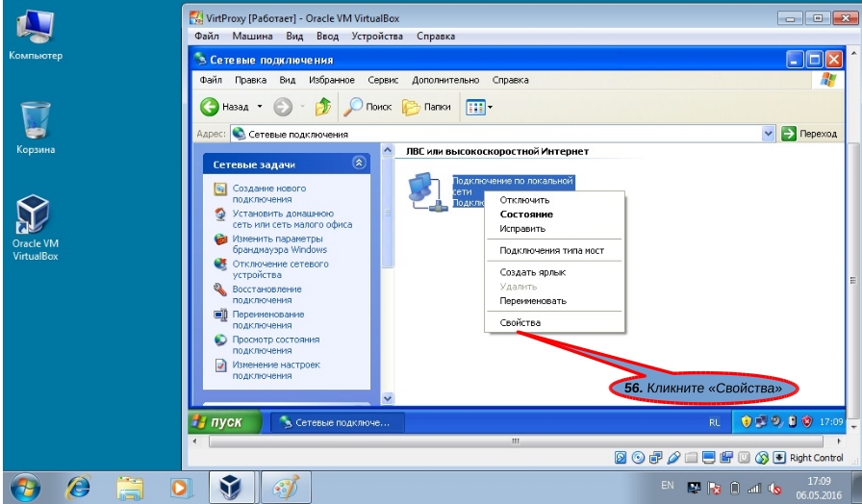The image size is (862, 504).
Task: Click Сетевые подключения taskbar button in XP
Action: 338,422
